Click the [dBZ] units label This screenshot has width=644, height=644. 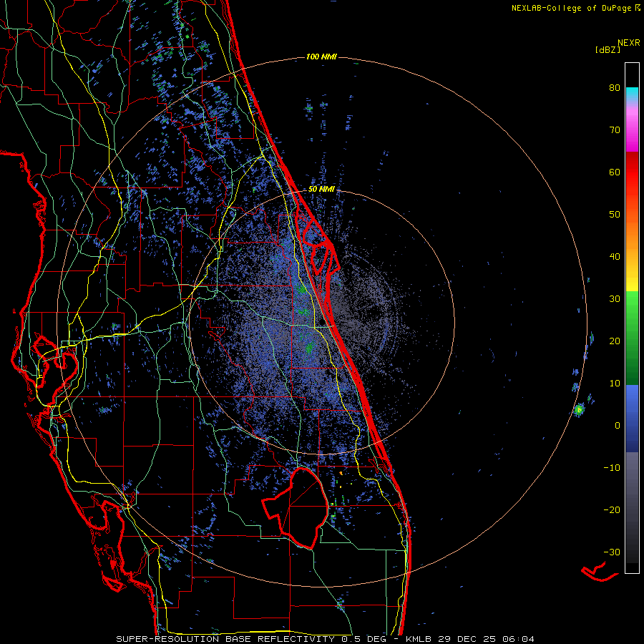pyautogui.click(x=608, y=49)
